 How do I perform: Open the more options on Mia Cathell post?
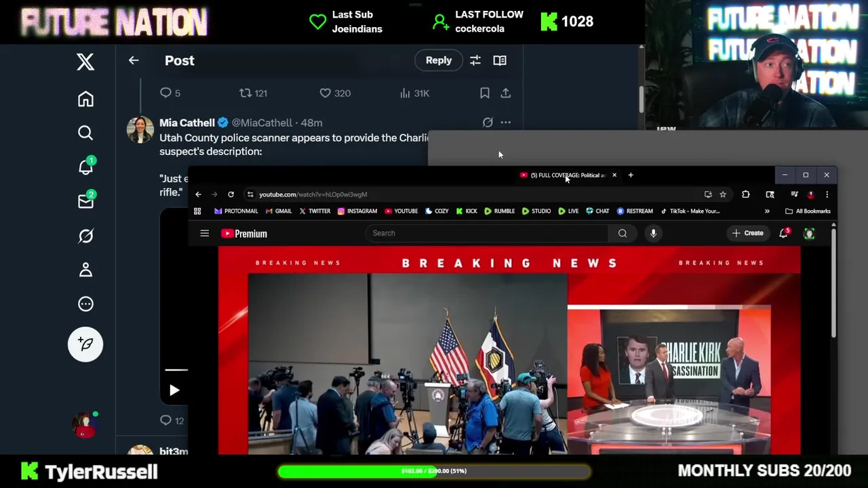point(506,123)
